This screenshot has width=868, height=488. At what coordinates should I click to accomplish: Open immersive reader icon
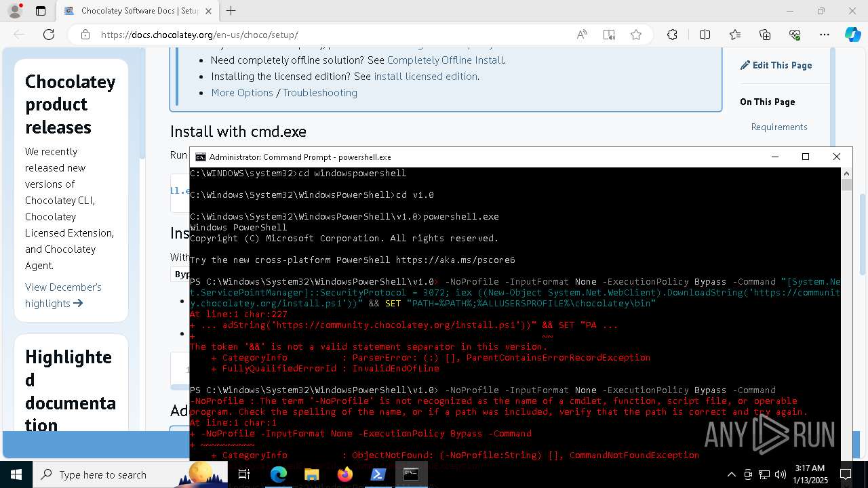609,35
